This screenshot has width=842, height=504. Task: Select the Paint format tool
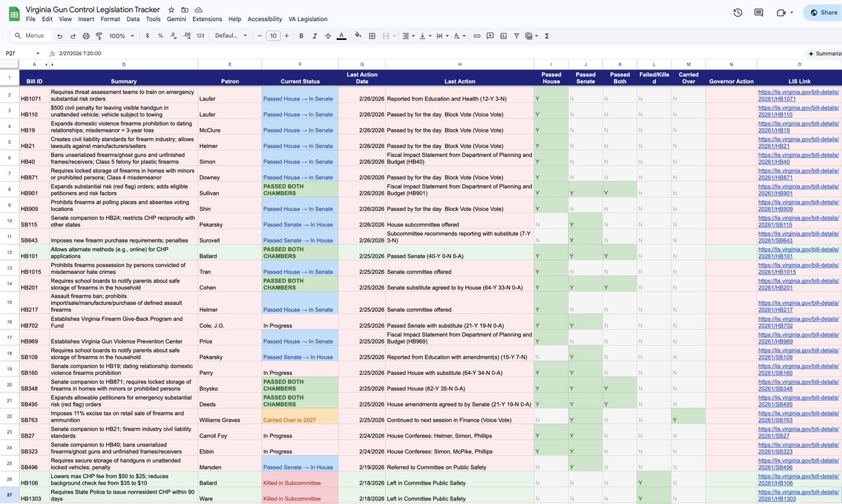coord(98,36)
